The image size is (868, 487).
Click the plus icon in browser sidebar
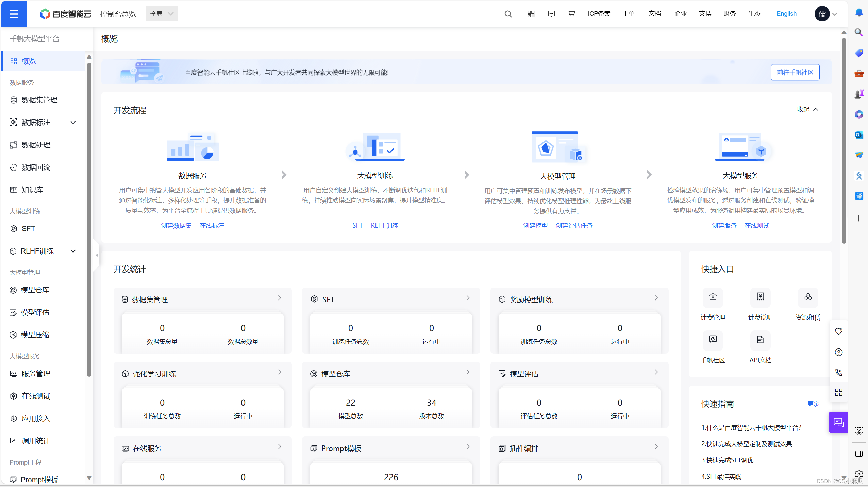coord(859,218)
